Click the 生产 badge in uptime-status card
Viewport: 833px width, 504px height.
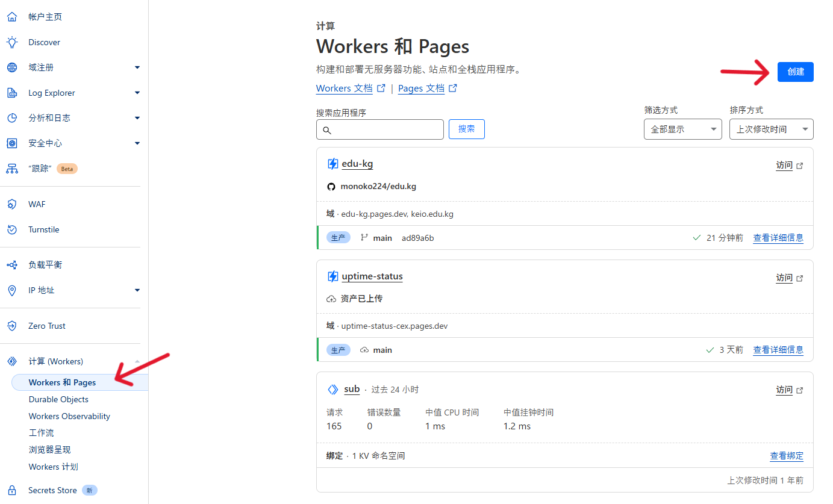pyautogui.click(x=338, y=350)
